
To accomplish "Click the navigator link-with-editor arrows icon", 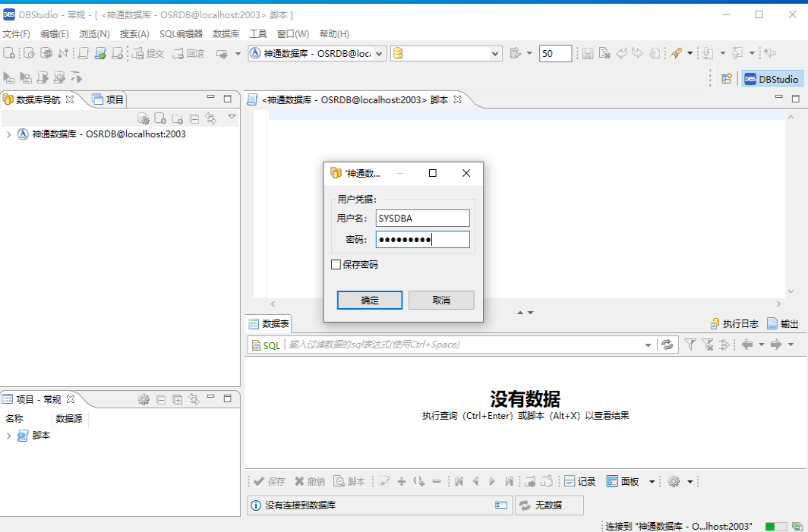I will tap(211, 118).
